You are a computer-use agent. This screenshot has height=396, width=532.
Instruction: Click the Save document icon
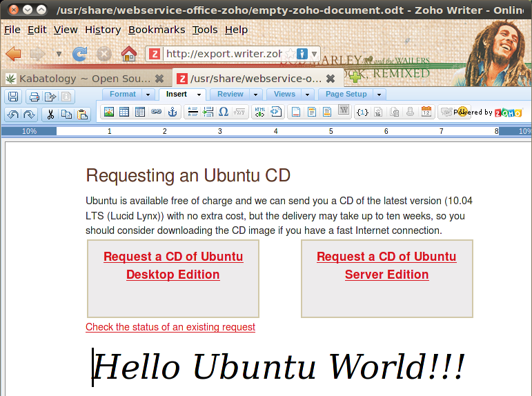[13, 97]
